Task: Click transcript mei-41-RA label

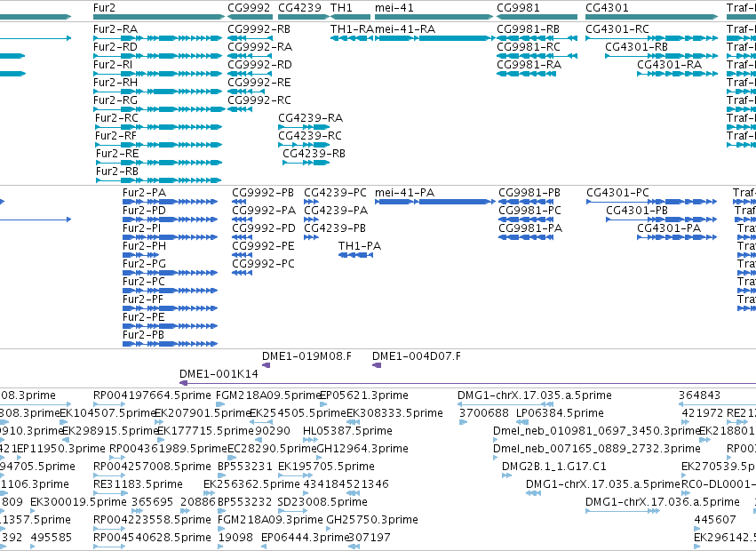Action: [405, 29]
